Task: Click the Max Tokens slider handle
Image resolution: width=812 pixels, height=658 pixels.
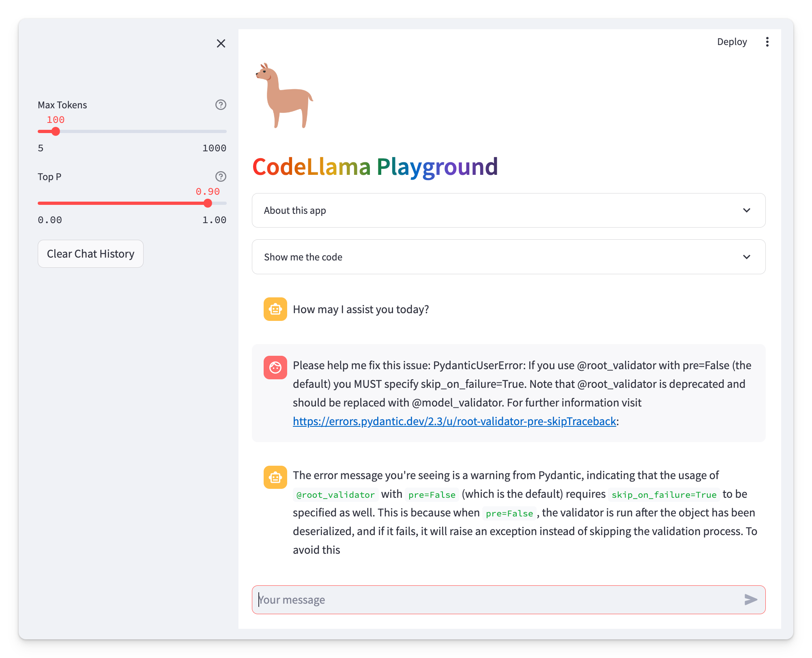Action: (56, 131)
